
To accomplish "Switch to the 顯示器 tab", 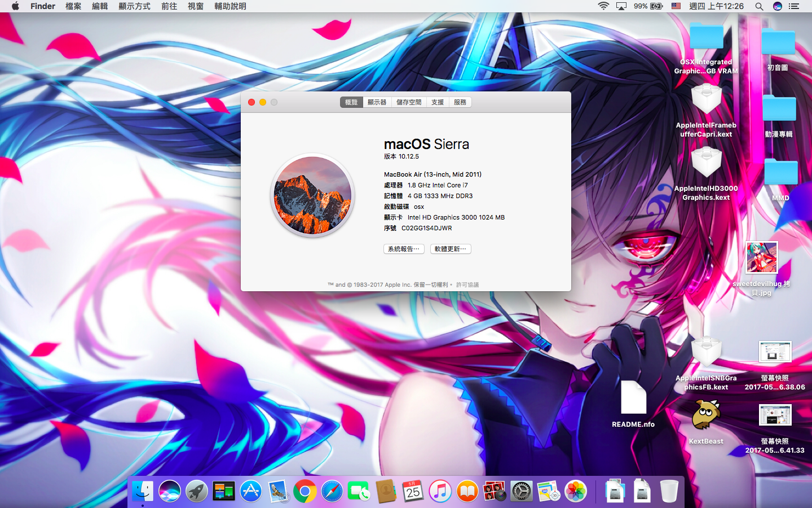I will click(377, 102).
